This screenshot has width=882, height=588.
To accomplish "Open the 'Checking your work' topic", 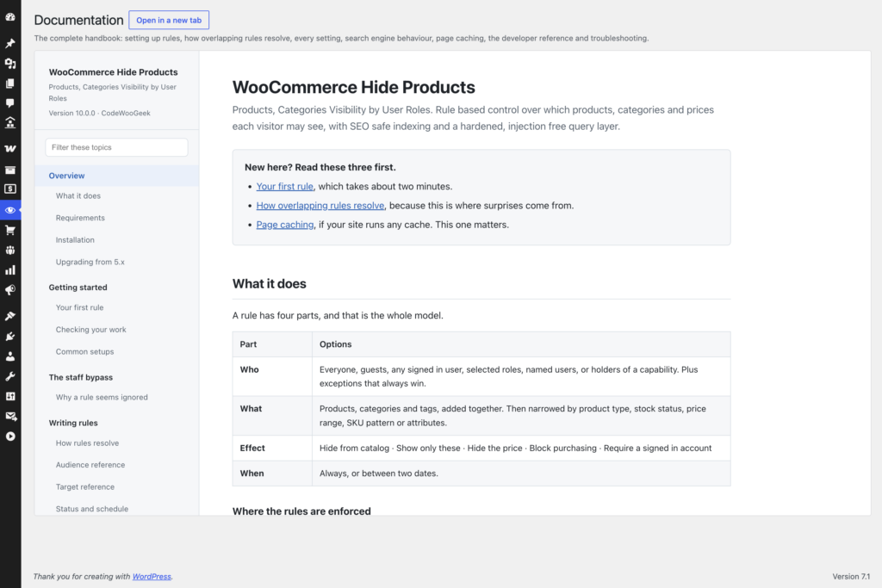I will click(x=90, y=330).
